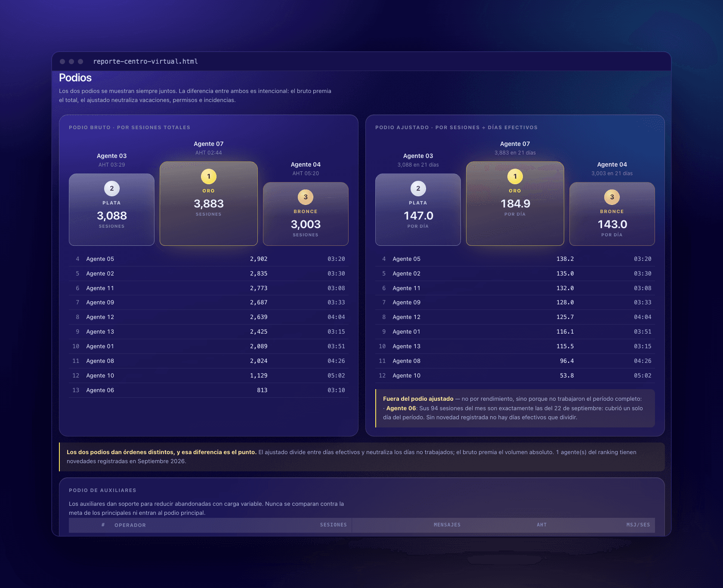Click 115.5 daily value for Agente 13
The image size is (723, 588).
tap(565, 347)
